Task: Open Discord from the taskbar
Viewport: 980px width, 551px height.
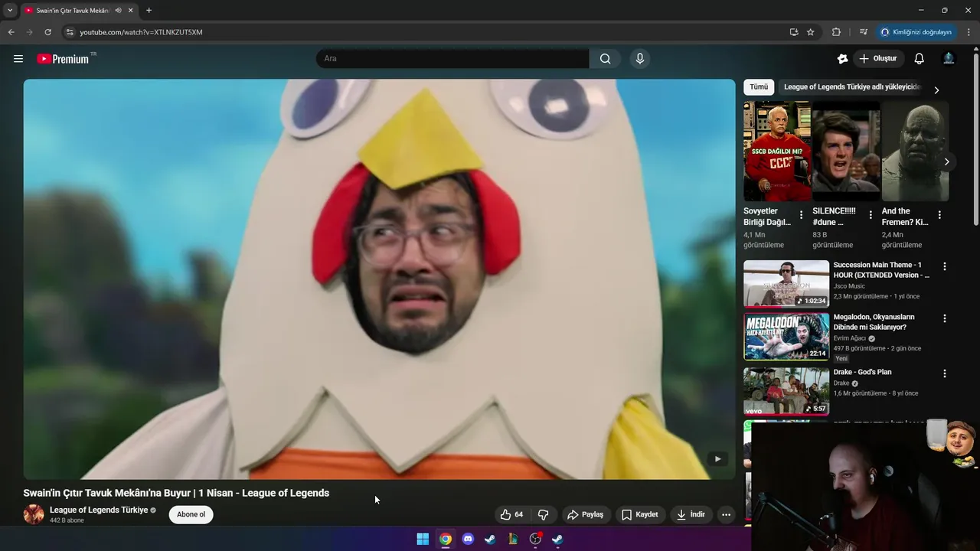Action: (x=468, y=539)
